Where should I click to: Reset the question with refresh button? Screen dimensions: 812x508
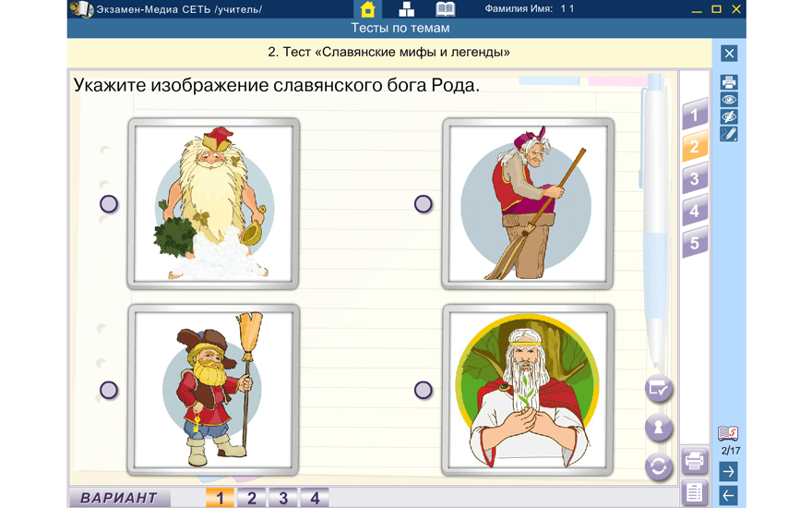(659, 467)
